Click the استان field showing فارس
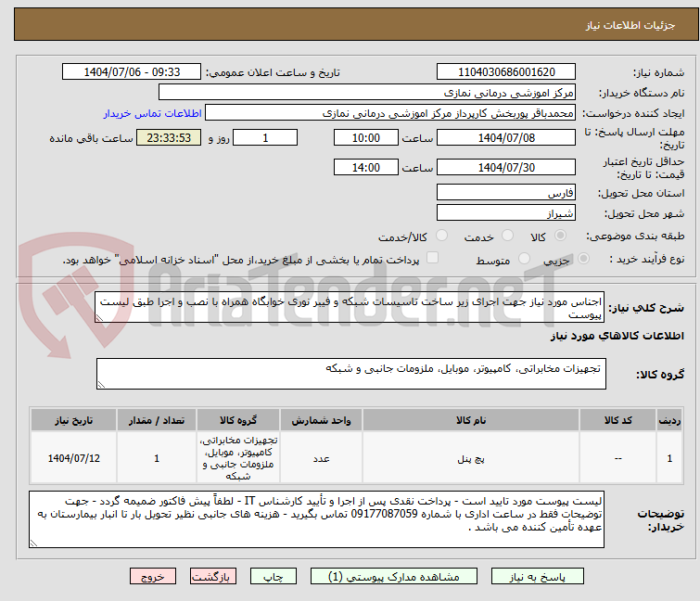Image resolution: width=700 pixels, height=601 pixels. [x=506, y=192]
